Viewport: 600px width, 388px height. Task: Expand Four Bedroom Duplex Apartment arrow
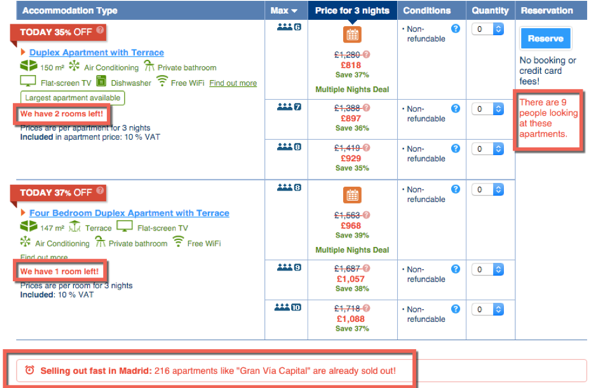pyautogui.click(x=23, y=212)
